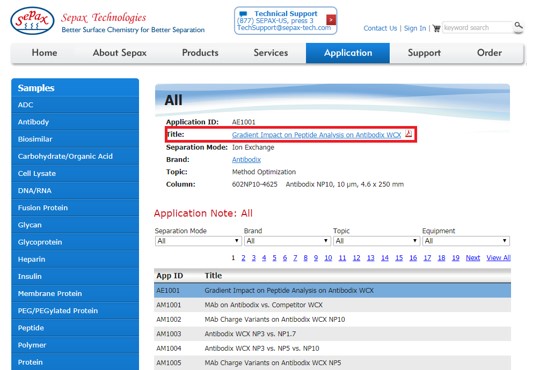Choose Peptide in the sidebar
554x370 pixels.
pyautogui.click(x=75, y=328)
